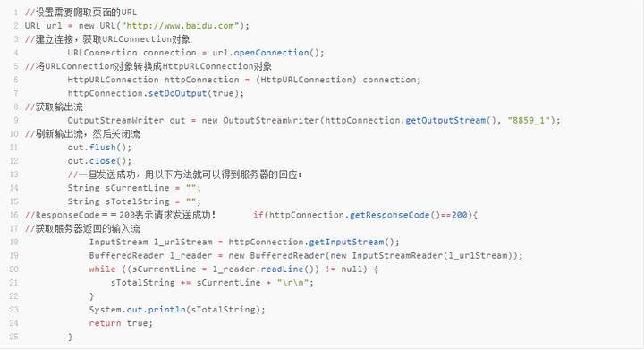Click line number 1 in the gutter
This screenshot has height=350, width=644.
pos(15,13)
